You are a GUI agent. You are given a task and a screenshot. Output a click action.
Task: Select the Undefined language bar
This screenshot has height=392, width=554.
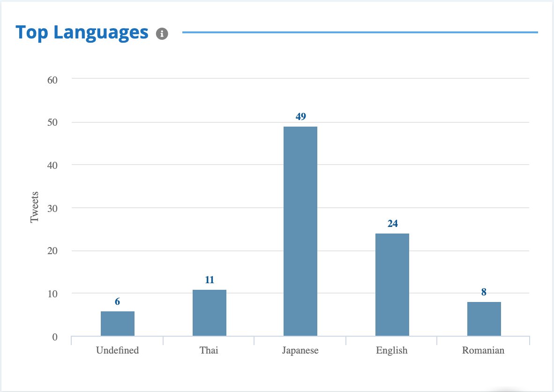pos(118,324)
